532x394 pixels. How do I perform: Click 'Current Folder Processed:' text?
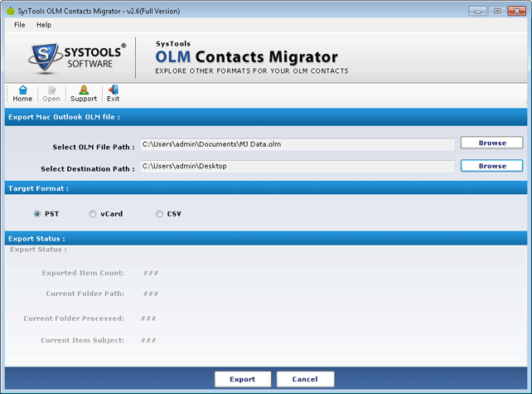point(74,319)
